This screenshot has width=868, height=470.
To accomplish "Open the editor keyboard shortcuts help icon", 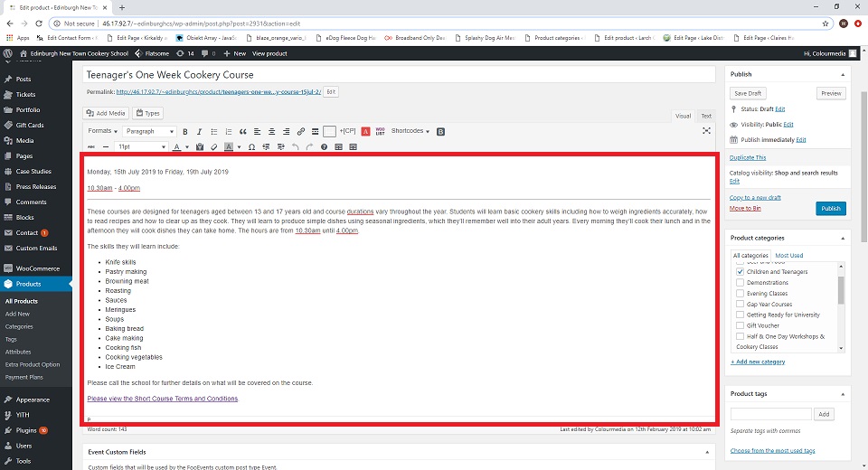I will pyautogui.click(x=324, y=146).
